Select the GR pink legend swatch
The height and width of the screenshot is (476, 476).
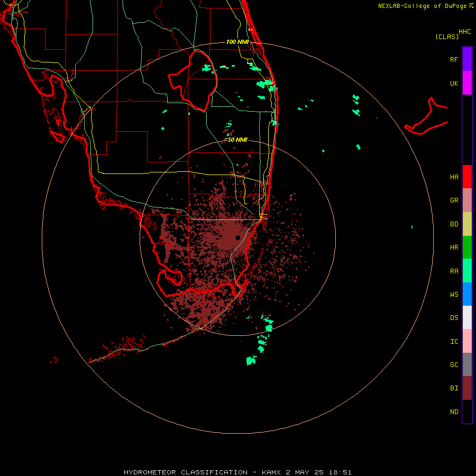coord(467,200)
